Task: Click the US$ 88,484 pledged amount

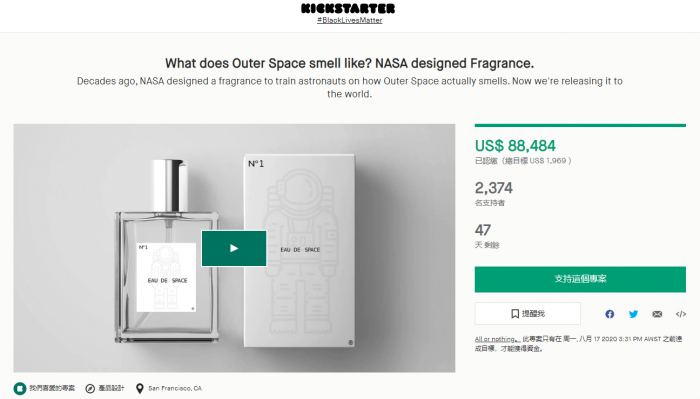Action: tap(515, 146)
